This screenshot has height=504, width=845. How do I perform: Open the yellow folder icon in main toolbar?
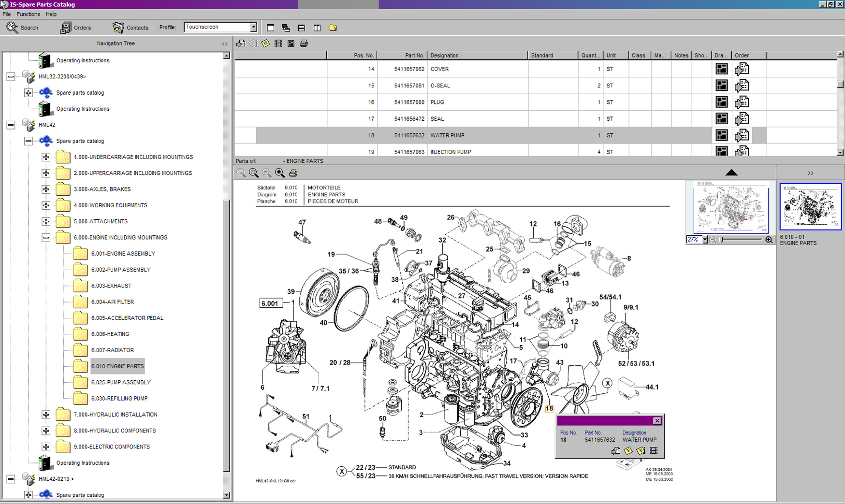[333, 28]
